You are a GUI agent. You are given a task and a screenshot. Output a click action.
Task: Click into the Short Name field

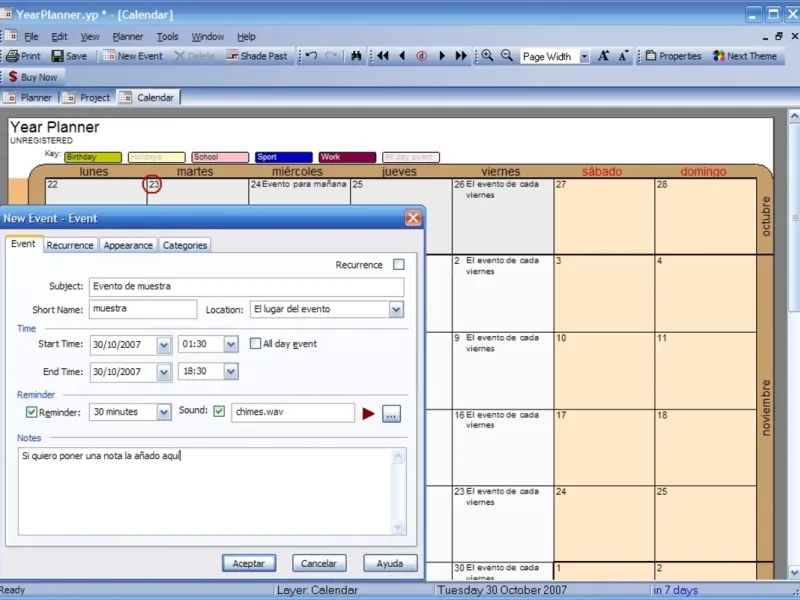coord(143,309)
